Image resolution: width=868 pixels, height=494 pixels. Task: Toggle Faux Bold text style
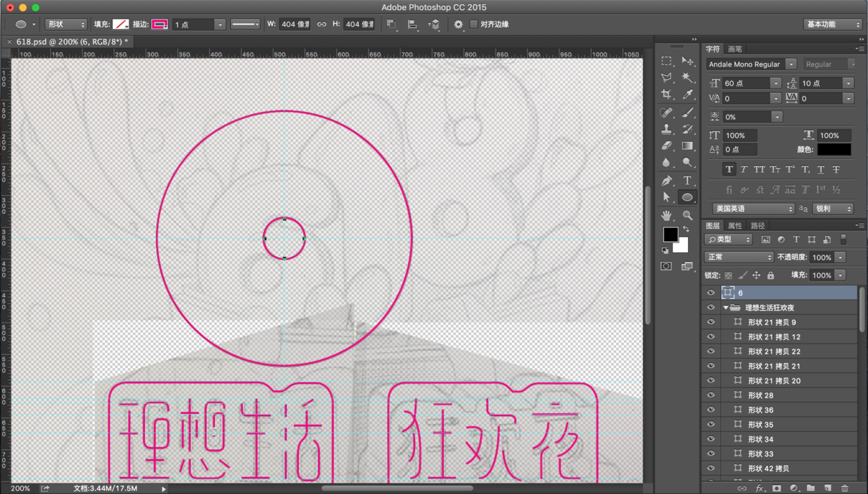click(x=729, y=169)
